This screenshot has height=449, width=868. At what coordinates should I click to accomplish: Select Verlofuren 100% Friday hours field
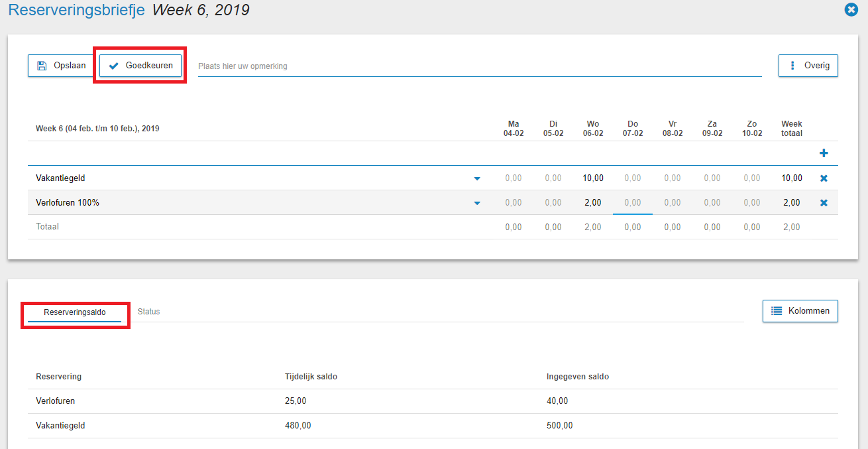pos(673,203)
